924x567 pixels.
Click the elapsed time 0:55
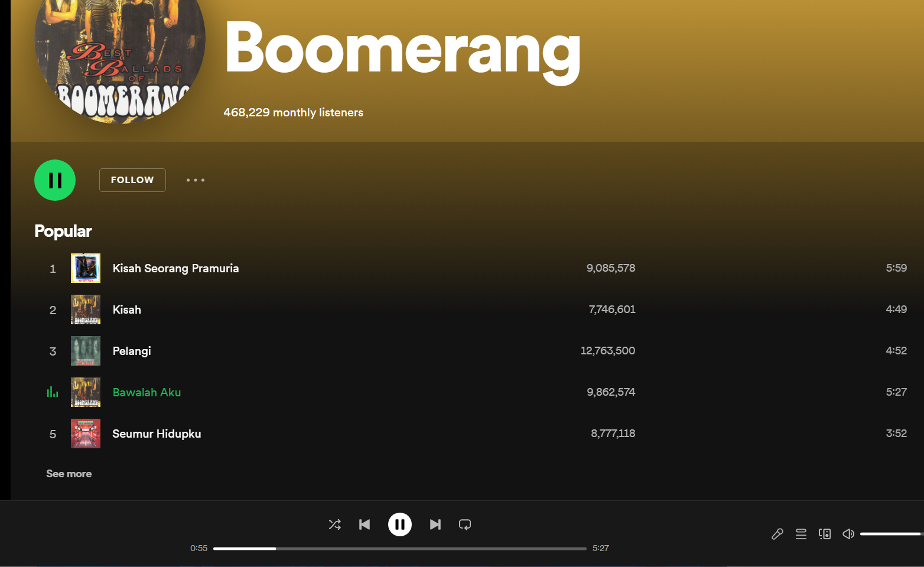tap(199, 548)
